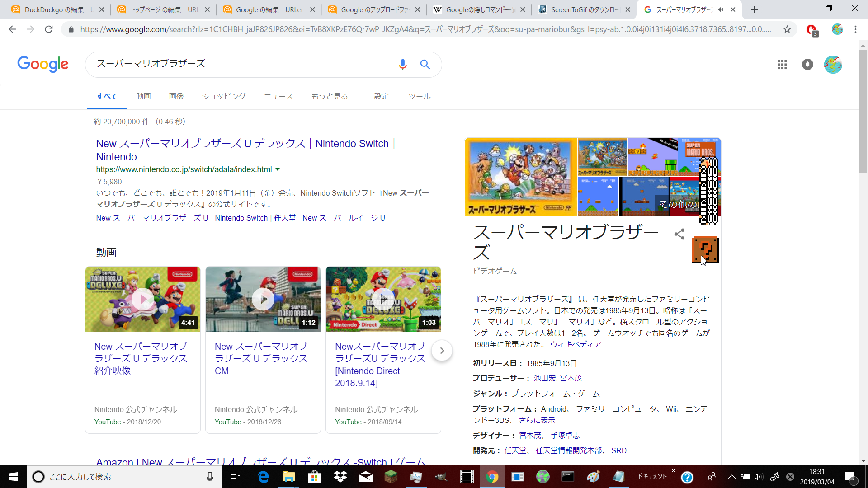Expand taskbar toolbar overflow chevron

(x=673, y=471)
